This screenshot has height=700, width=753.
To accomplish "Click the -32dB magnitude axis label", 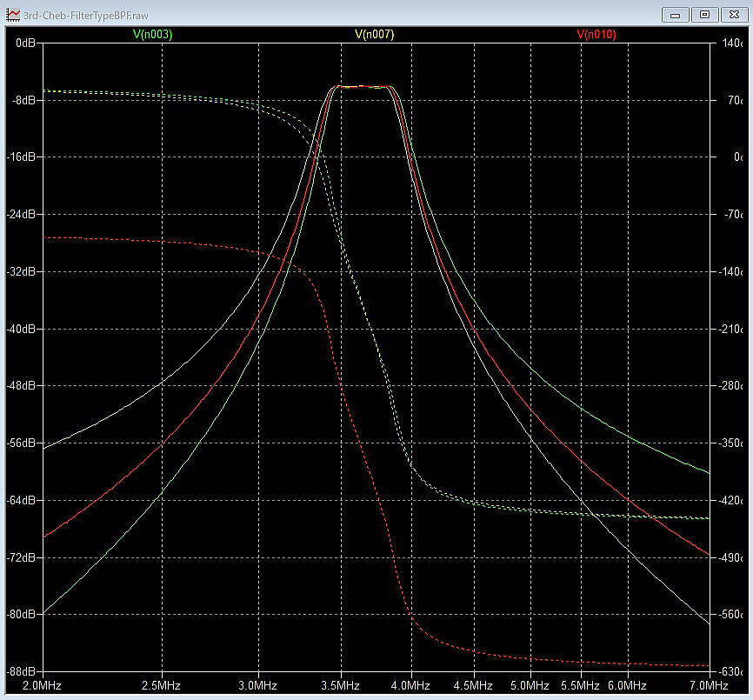I will point(21,272).
